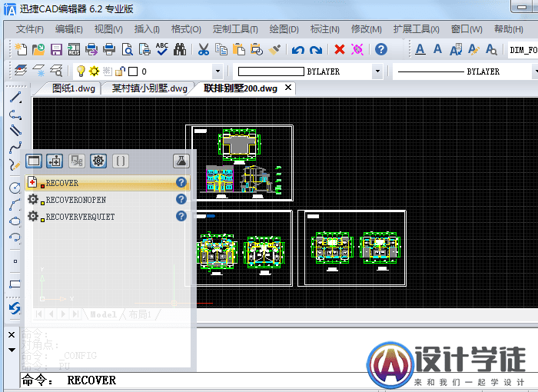
Task: Open the 文件(F) menu
Action: pyautogui.click(x=30, y=29)
